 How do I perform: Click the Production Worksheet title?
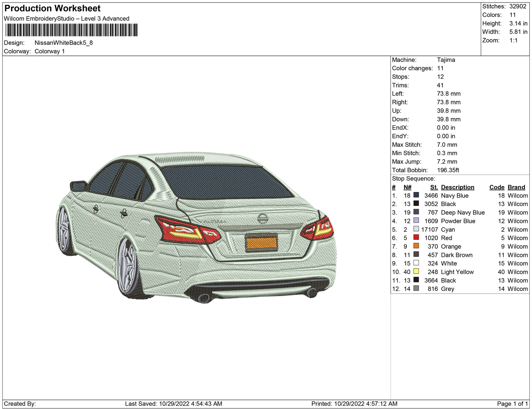[52, 8]
